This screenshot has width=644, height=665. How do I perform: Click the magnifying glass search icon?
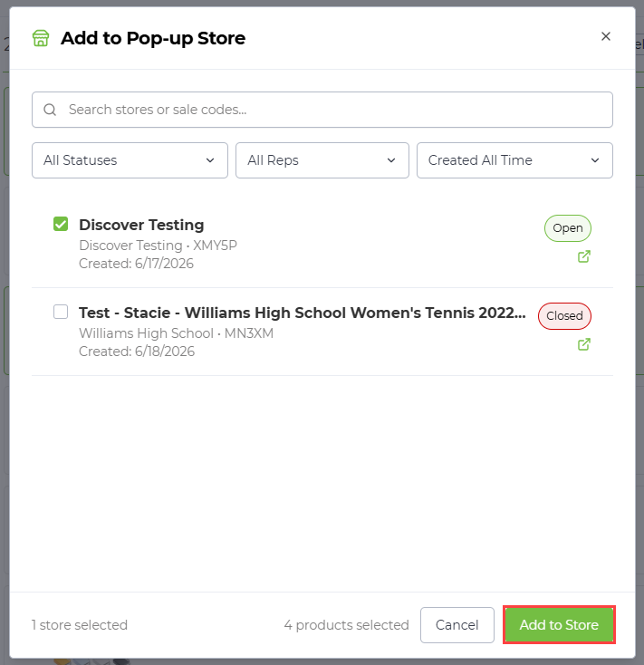(x=50, y=110)
